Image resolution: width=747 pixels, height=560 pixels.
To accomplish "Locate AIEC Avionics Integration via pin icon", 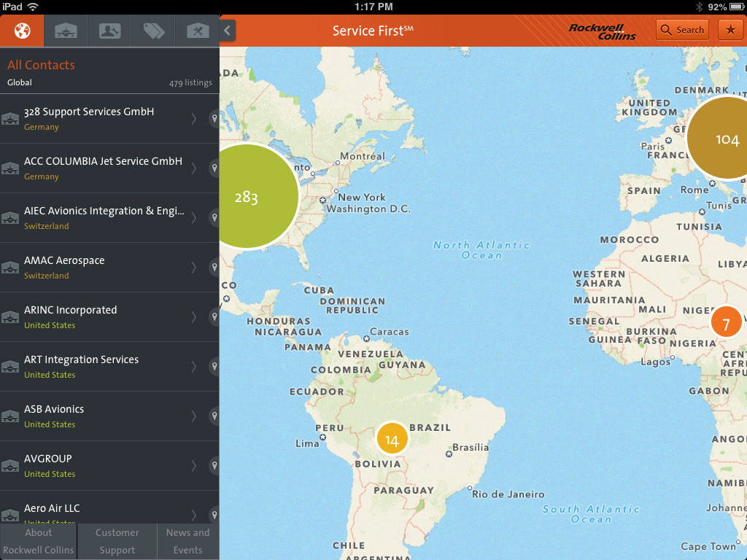I will tap(214, 217).
